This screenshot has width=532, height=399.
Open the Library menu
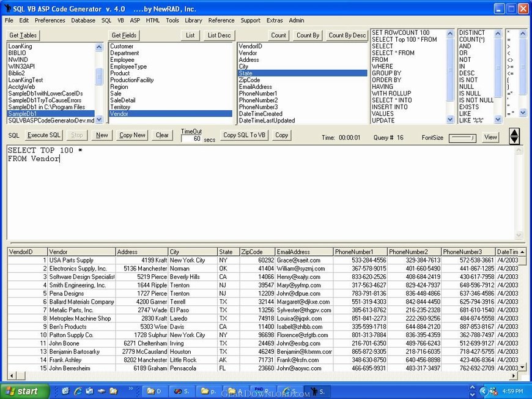[x=193, y=20]
